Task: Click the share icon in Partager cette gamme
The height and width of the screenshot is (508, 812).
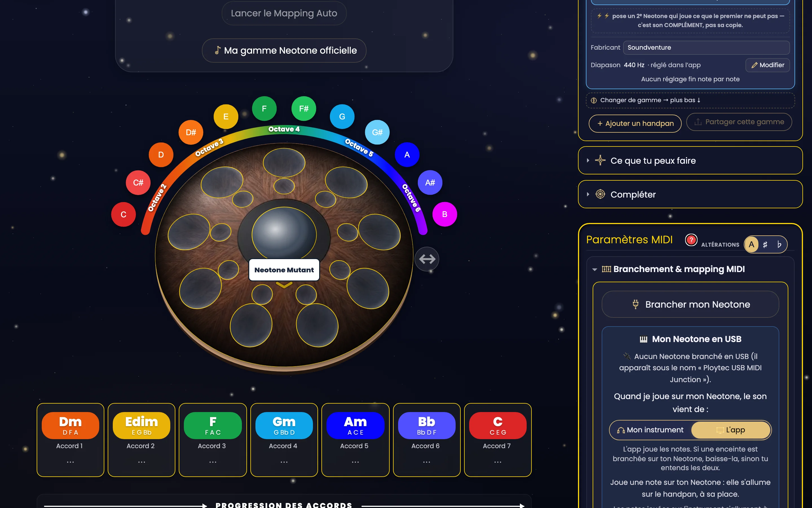Action: [698, 122]
